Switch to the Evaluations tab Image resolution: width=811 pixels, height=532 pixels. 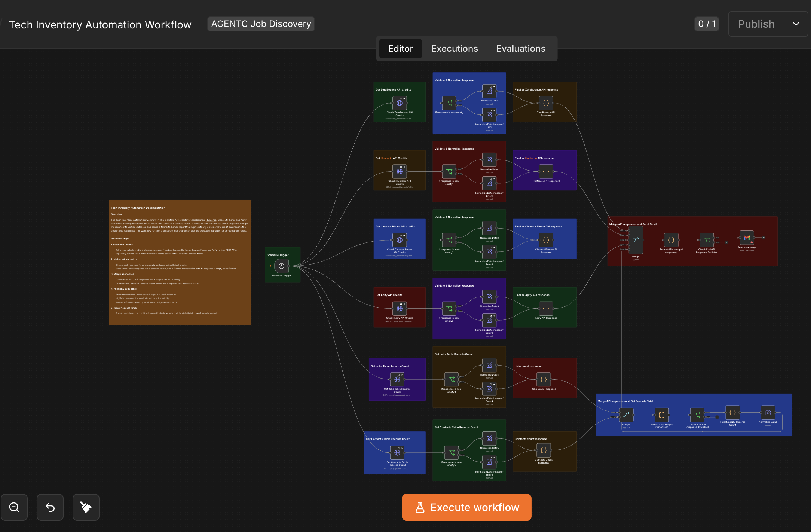521,49
